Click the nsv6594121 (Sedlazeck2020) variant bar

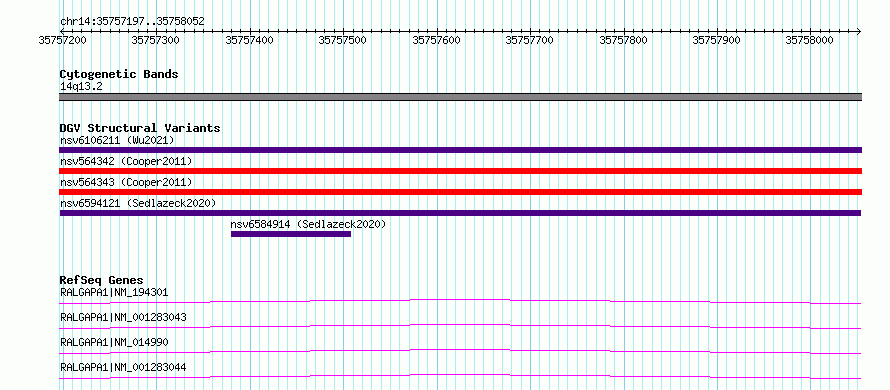coord(460,213)
